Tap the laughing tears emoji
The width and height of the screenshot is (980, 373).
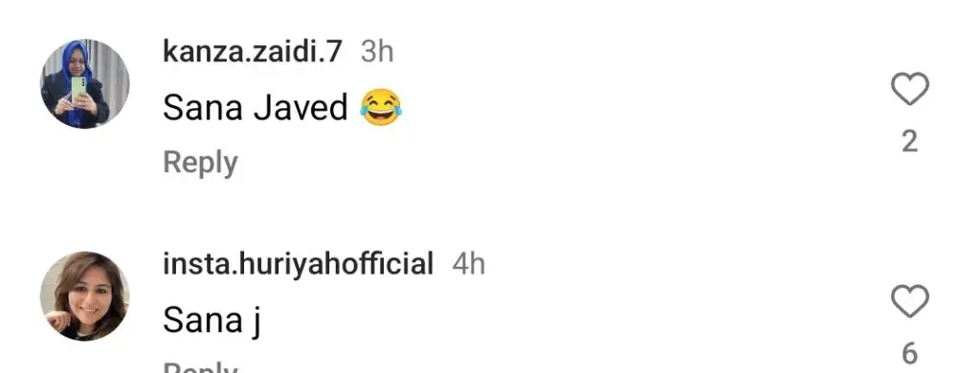coord(381,107)
